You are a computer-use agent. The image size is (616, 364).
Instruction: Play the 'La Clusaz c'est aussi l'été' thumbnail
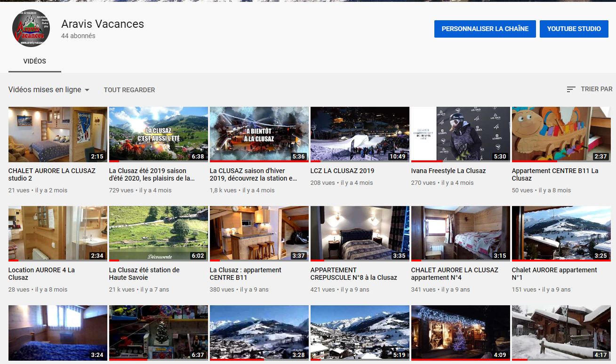coord(158,134)
